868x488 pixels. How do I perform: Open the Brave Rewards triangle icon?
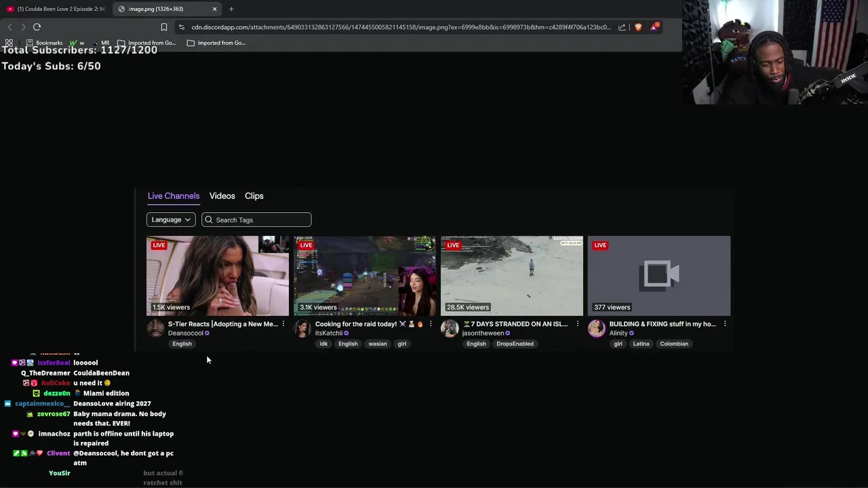[x=654, y=27]
